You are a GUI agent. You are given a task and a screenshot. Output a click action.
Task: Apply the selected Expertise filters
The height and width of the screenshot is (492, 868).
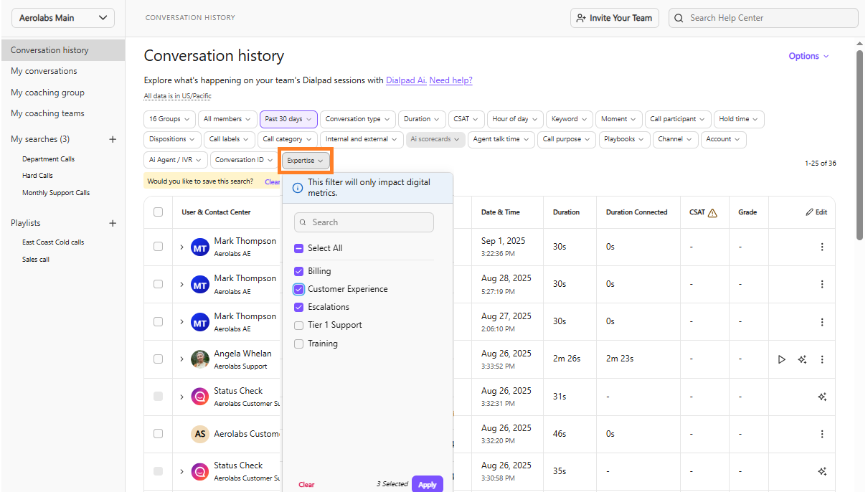pyautogui.click(x=428, y=484)
